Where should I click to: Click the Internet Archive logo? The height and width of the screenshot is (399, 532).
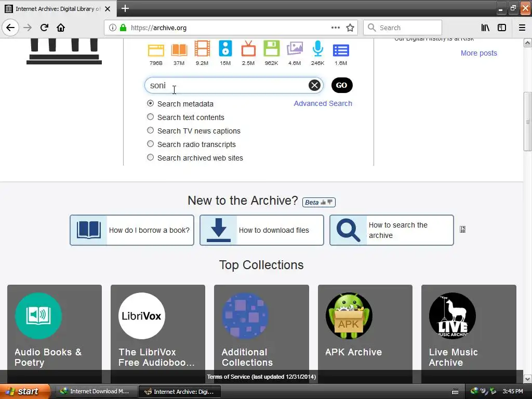(x=64, y=51)
